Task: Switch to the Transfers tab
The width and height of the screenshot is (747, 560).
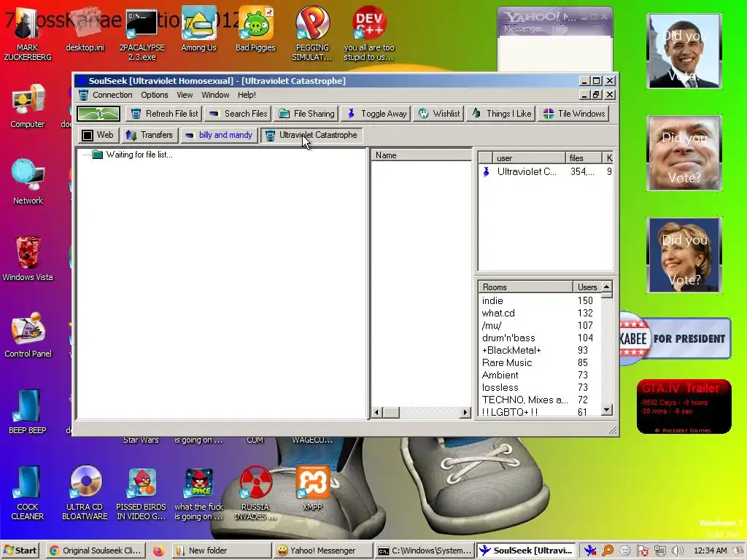Action: tap(150, 135)
